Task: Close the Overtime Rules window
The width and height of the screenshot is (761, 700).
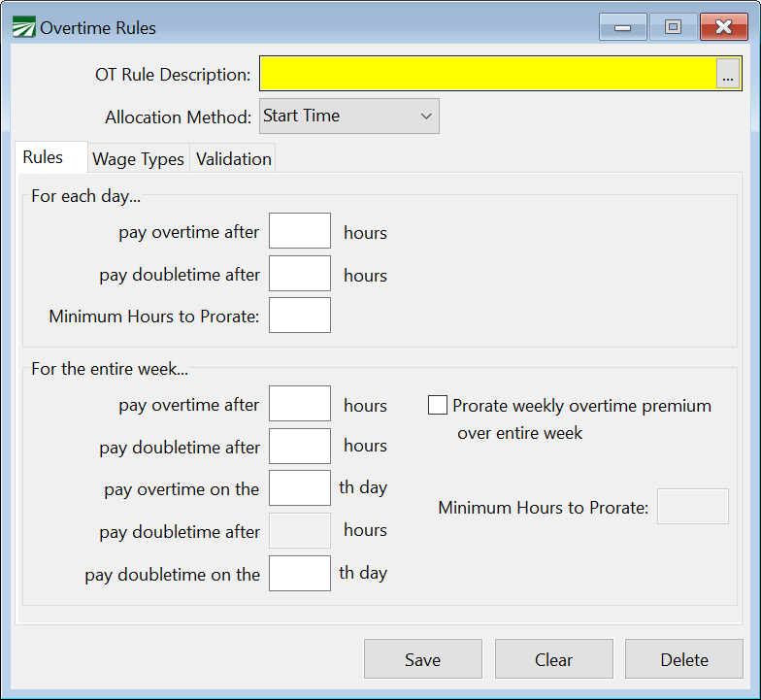Action: click(724, 27)
